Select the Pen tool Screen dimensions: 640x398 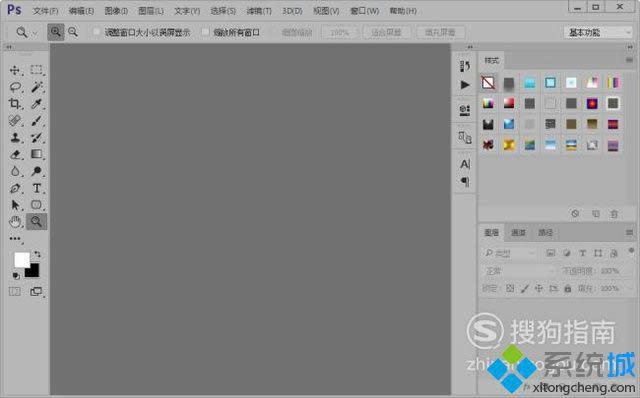[x=15, y=188]
